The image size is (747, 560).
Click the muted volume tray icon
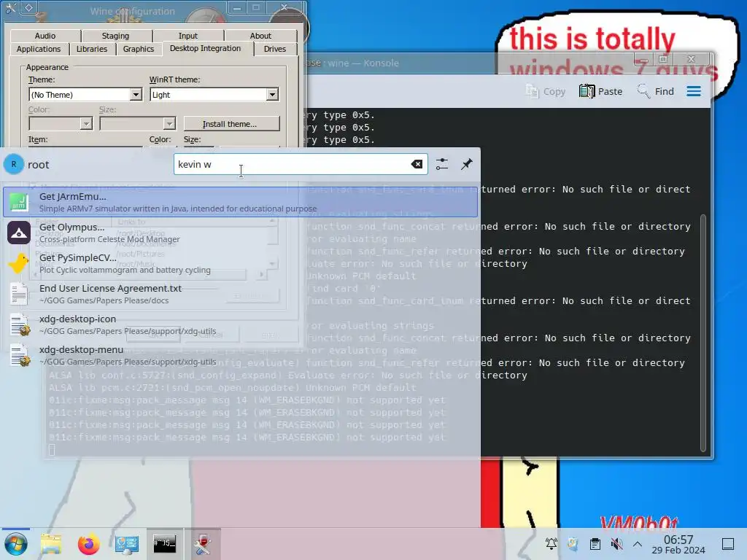(x=616, y=544)
